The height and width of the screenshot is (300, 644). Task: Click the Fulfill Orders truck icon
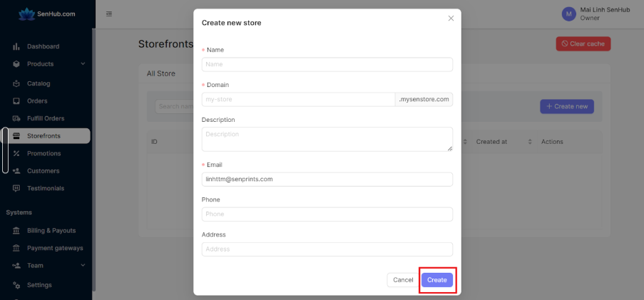pos(16,118)
